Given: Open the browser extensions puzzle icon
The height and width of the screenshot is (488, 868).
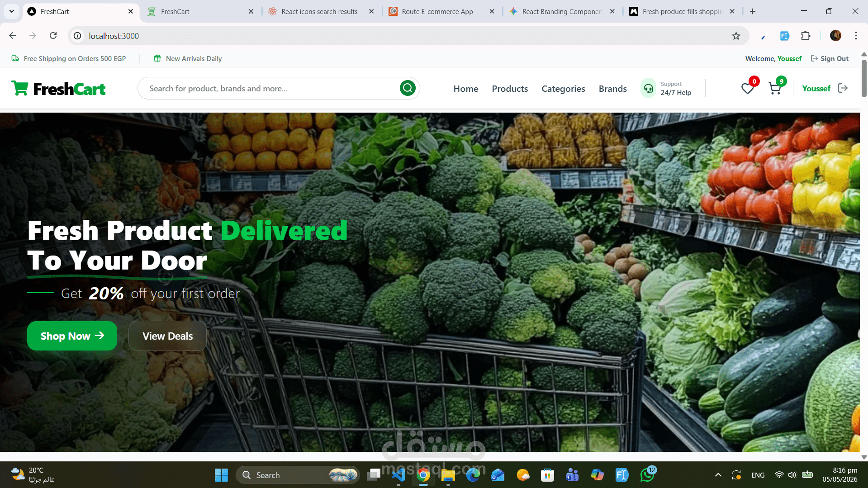Looking at the screenshot, I should (x=806, y=36).
